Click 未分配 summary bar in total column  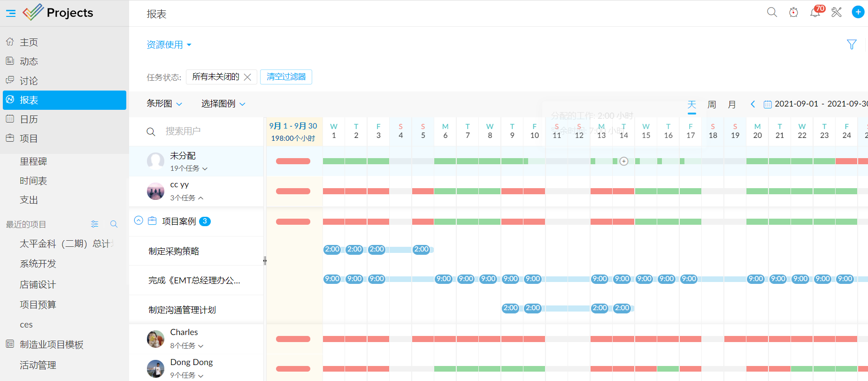coord(293,161)
